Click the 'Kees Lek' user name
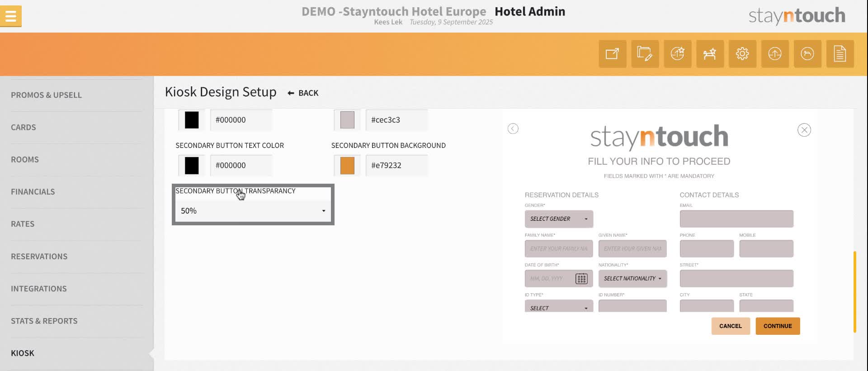 pyautogui.click(x=388, y=22)
